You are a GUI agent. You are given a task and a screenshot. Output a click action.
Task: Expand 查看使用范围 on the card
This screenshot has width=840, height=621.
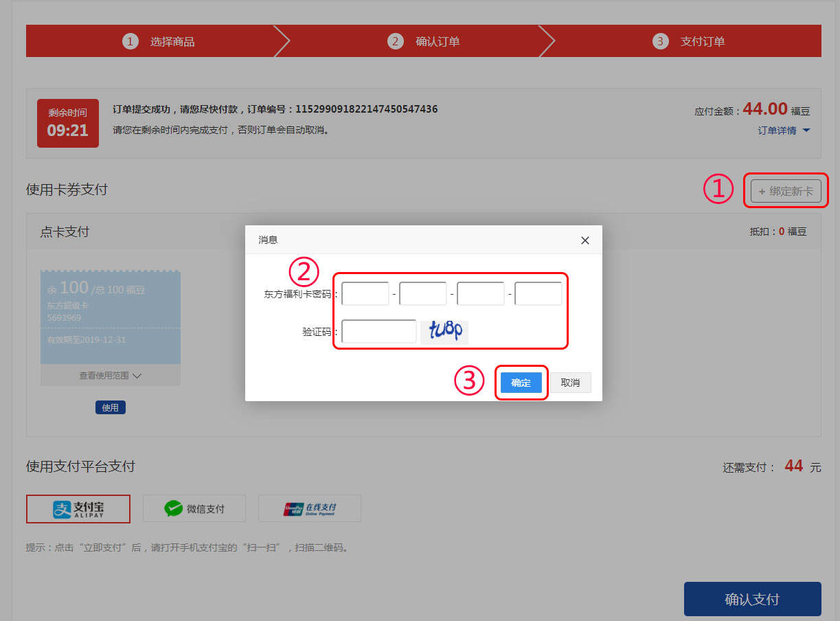click(x=110, y=376)
